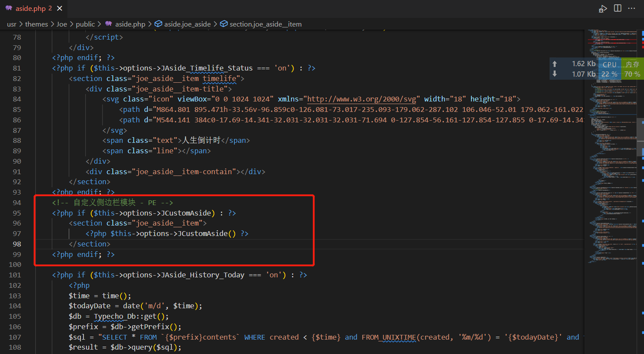This screenshot has width=644, height=354.
Task: Click the download arrow in network monitor
Action: tap(555, 74)
